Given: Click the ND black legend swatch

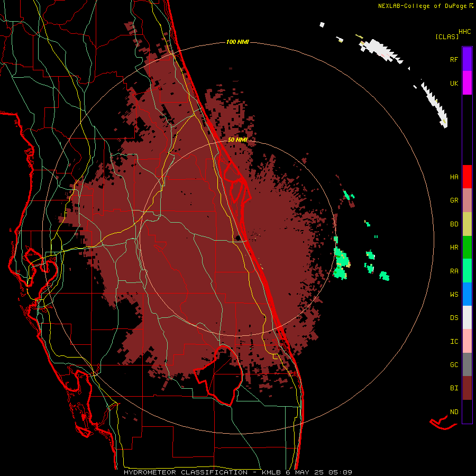Looking at the screenshot, I should (x=467, y=411).
